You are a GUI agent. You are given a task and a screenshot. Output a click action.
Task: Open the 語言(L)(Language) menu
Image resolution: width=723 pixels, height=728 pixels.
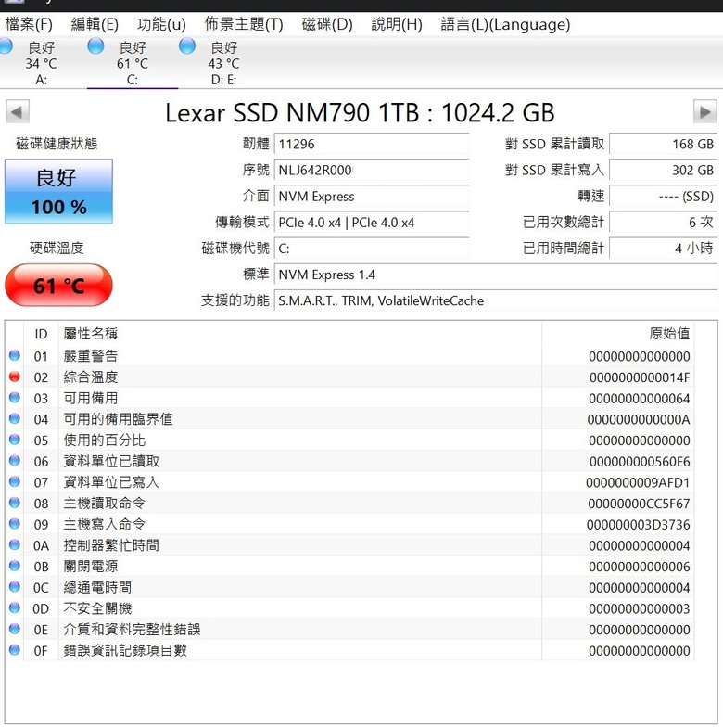coord(505,24)
